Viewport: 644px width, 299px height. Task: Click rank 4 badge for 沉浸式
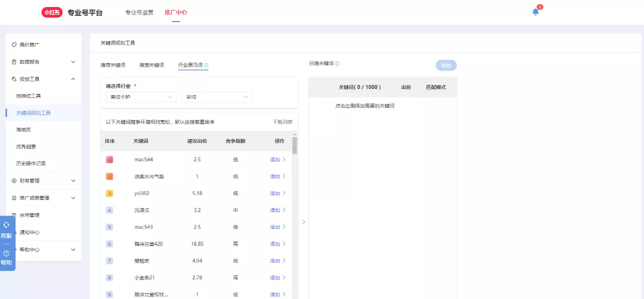110,210
